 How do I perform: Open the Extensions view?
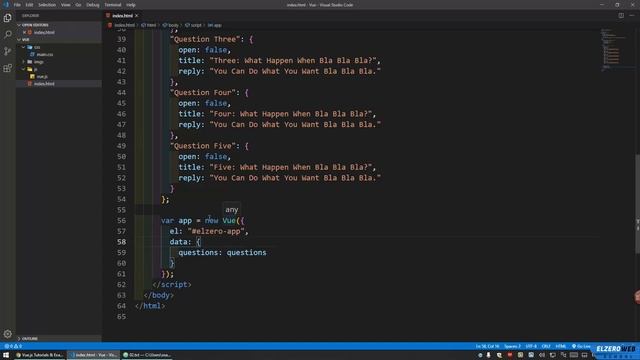click(x=7, y=68)
